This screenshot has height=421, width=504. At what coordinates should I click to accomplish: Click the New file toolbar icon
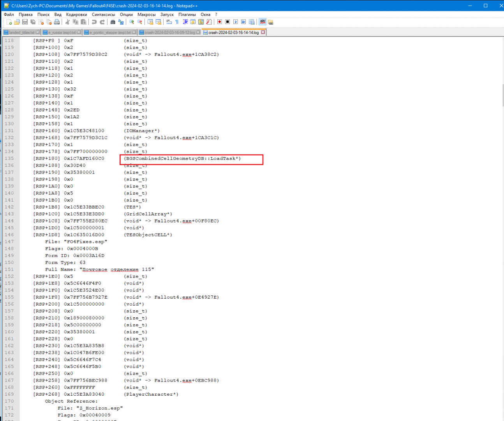(9, 22)
